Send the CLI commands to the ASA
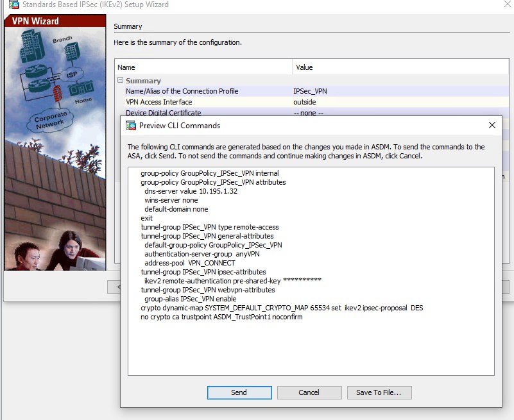Screen dimensions: 514x420 point(239,392)
